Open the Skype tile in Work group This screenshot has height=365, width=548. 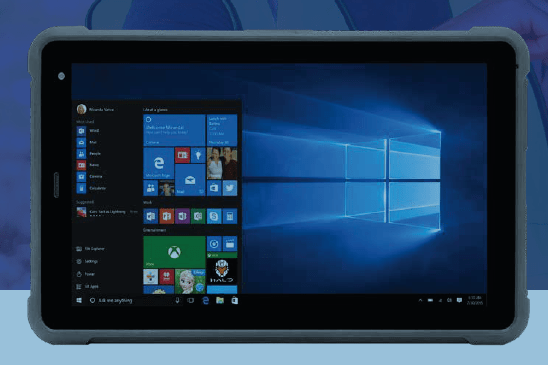[x=214, y=216]
